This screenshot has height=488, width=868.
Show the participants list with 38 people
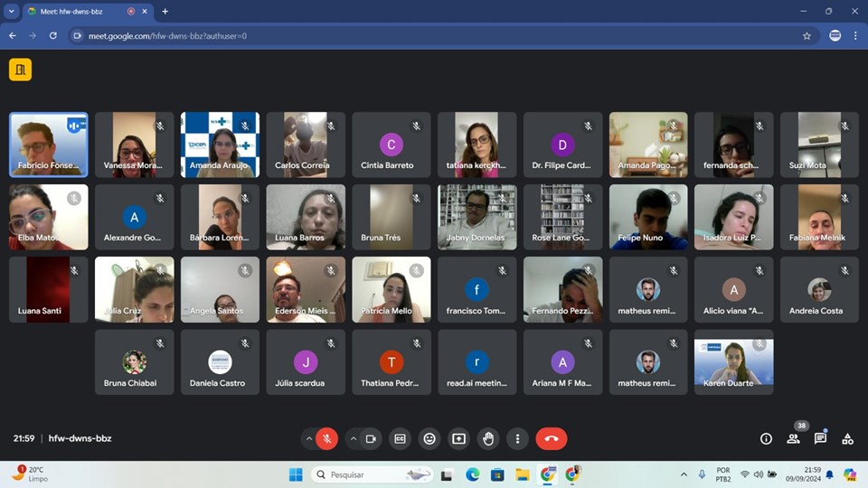tap(793, 438)
